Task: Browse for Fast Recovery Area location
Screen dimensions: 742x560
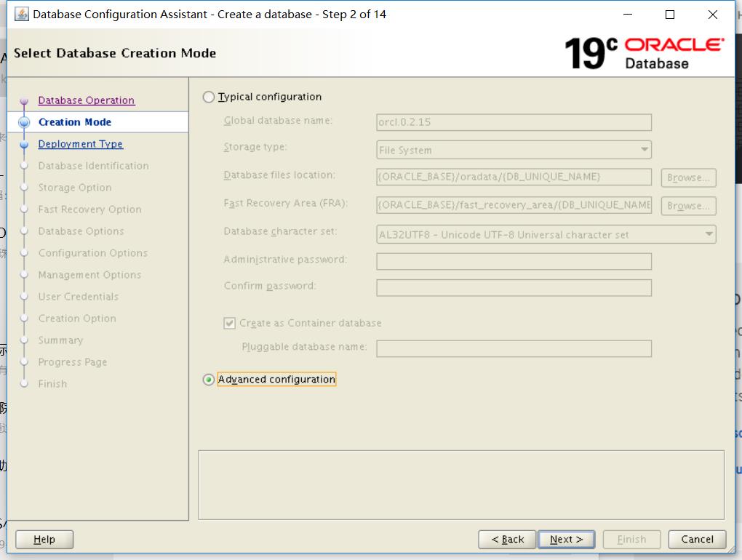Action: (687, 205)
